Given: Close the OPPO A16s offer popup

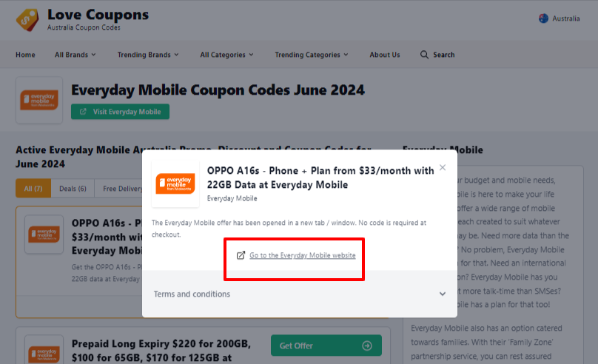Looking at the screenshot, I should (x=443, y=167).
